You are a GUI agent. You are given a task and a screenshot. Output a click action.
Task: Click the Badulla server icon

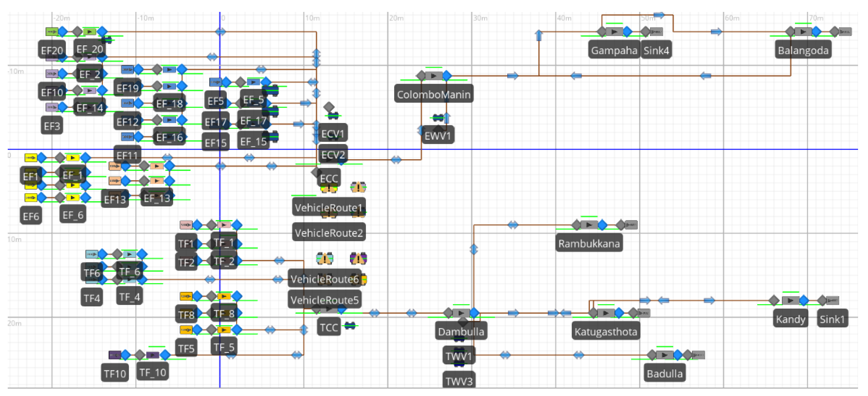coord(665,355)
